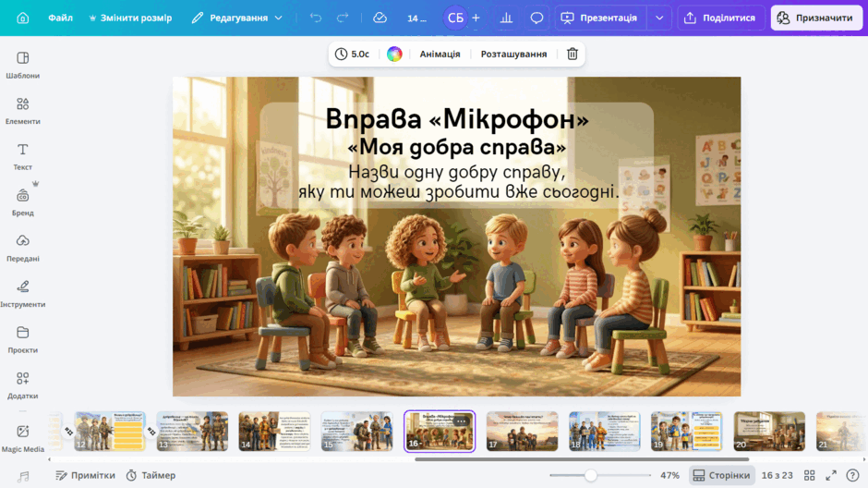Select slide 12 thumbnail
The height and width of the screenshot is (488, 868).
pos(110,431)
